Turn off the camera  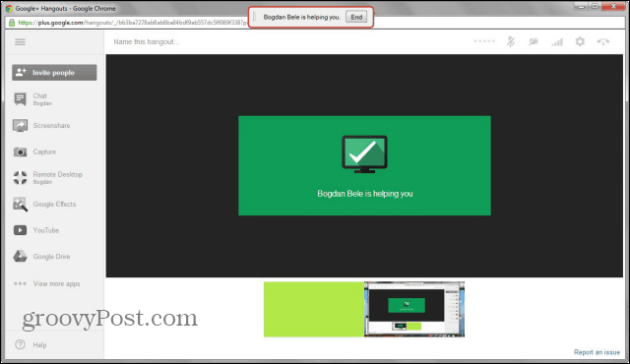[534, 41]
